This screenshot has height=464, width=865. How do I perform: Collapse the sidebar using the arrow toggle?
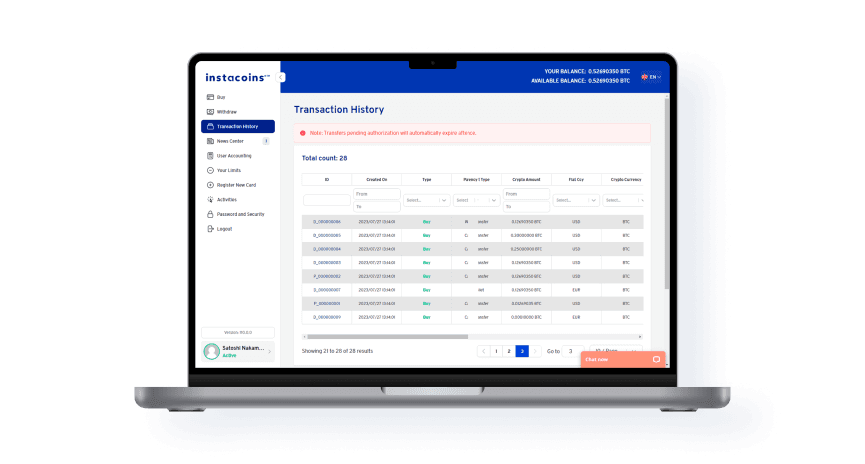(x=282, y=77)
